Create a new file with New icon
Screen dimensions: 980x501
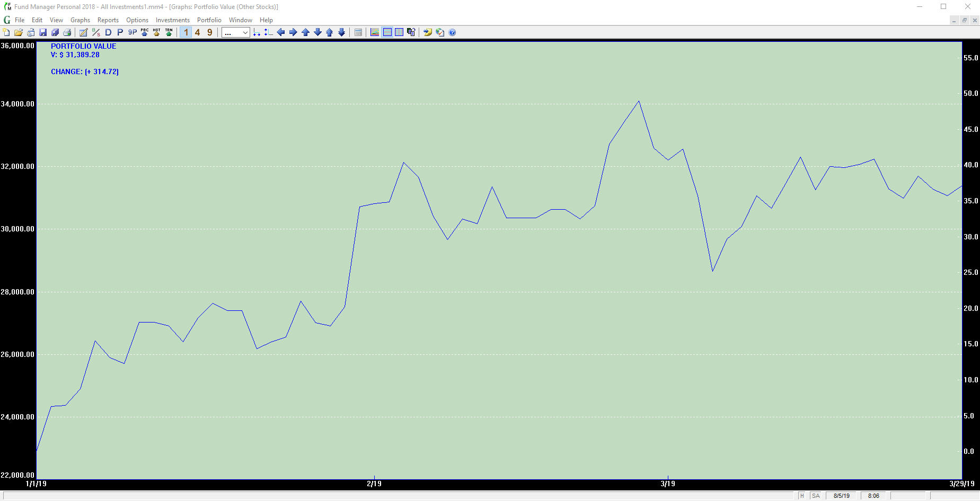[x=6, y=32]
